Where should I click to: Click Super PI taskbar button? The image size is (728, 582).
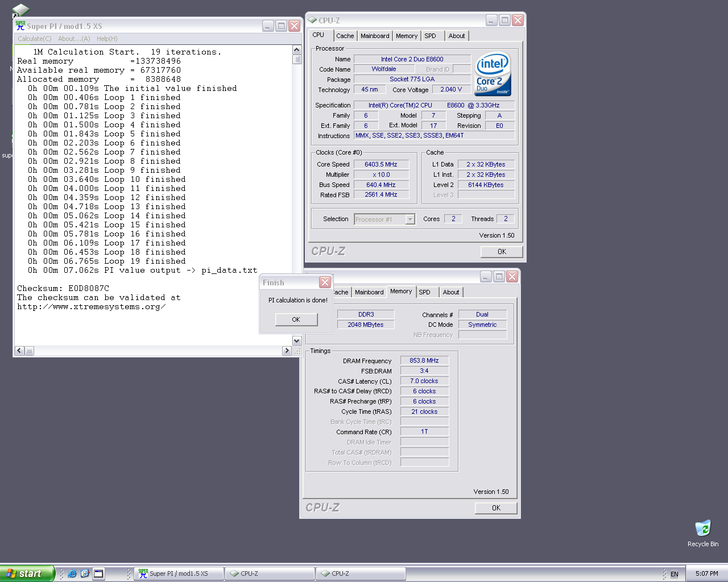pyautogui.click(x=179, y=573)
